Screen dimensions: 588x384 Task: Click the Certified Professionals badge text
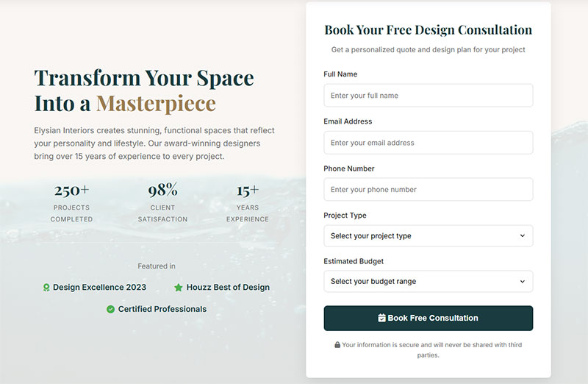[162, 310]
